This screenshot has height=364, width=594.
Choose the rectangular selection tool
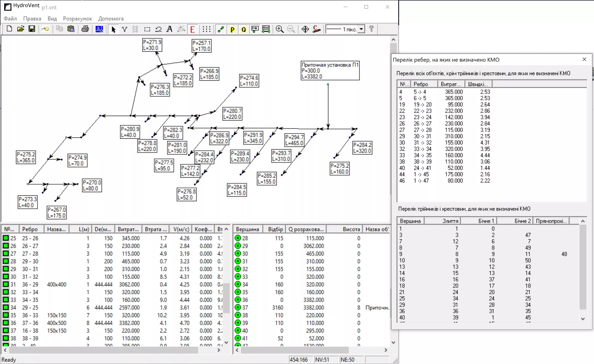[x=147, y=30]
